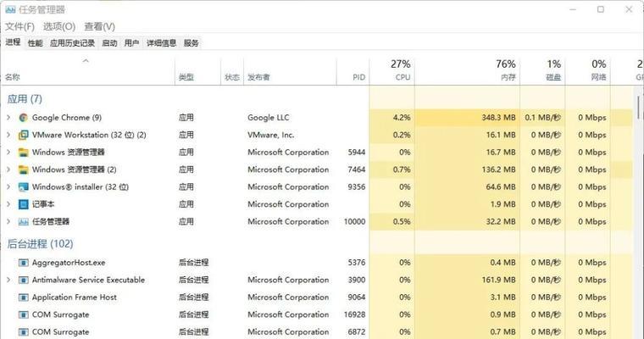Click the 后台进程 (102) group heading

pos(40,244)
